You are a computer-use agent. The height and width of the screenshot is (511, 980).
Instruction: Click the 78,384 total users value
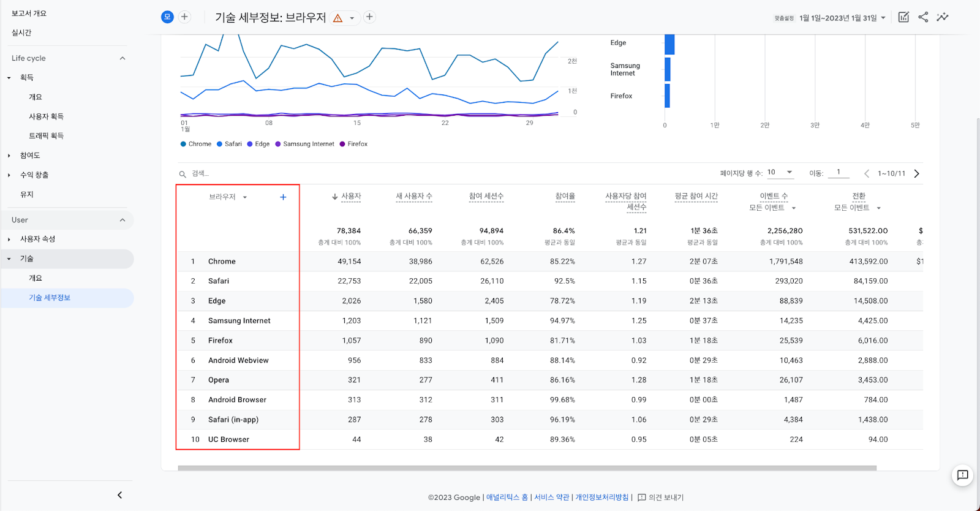pos(349,231)
